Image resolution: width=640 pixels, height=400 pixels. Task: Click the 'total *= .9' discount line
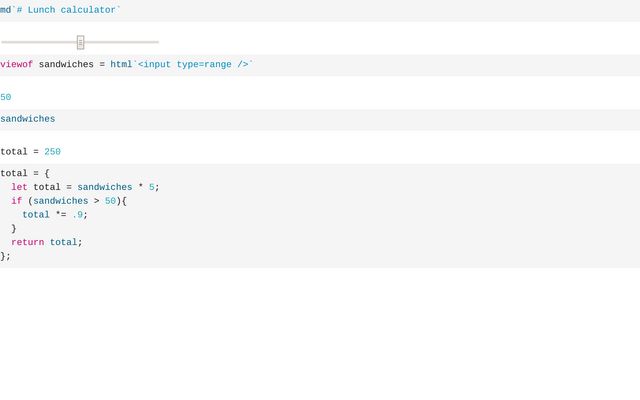point(55,215)
